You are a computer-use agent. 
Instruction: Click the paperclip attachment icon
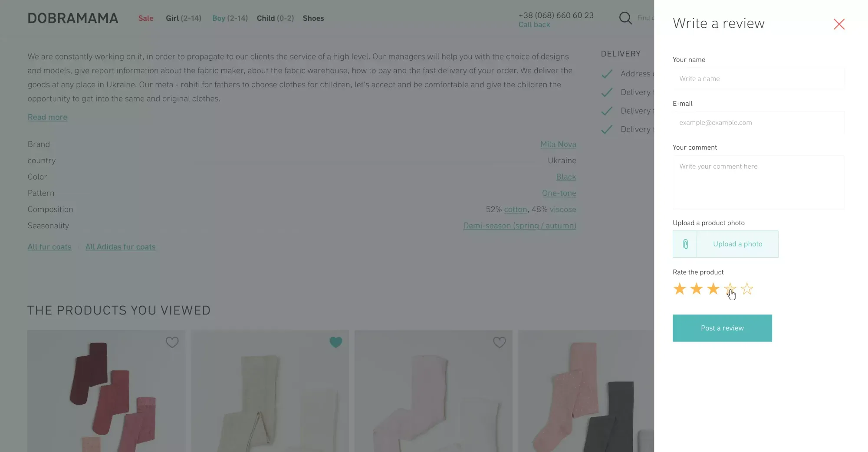point(685,244)
